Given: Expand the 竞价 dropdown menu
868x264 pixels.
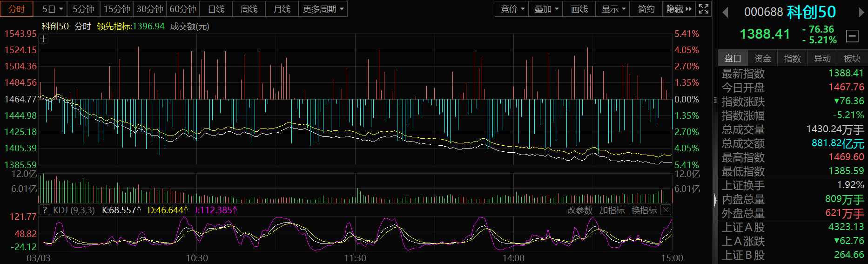Looking at the screenshot, I should (512, 9).
